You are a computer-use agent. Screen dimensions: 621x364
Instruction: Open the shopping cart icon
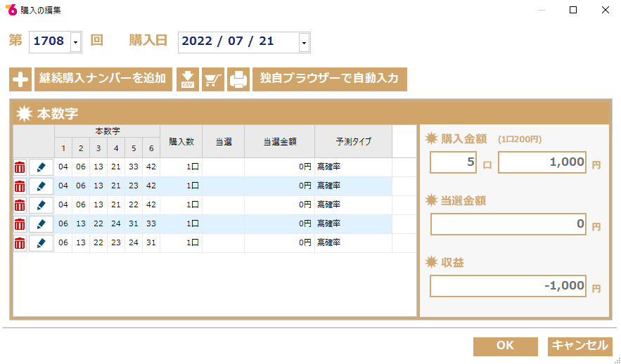click(x=213, y=79)
